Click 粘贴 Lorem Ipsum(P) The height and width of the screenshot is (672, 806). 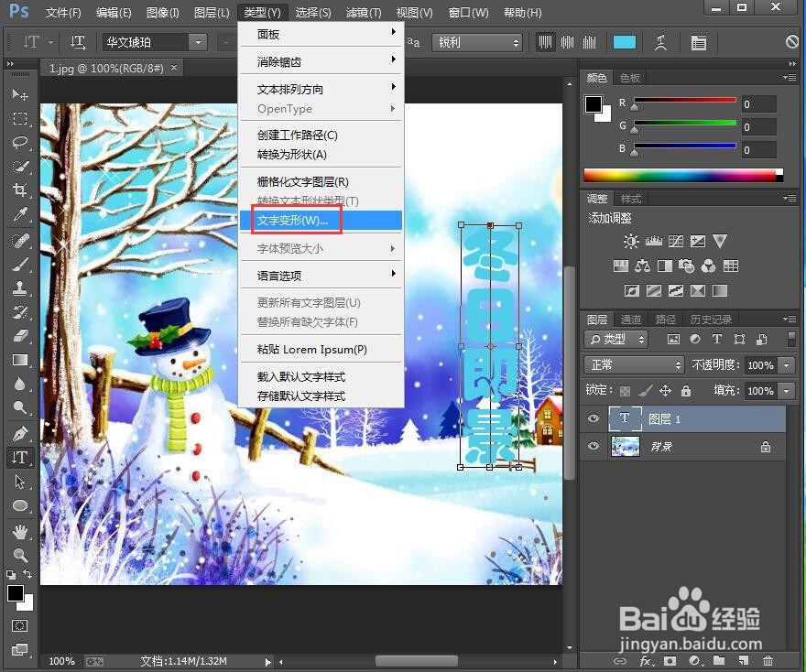[321, 350]
